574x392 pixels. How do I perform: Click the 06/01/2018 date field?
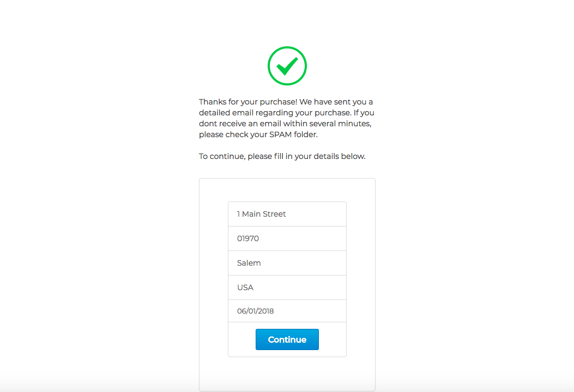click(287, 311)
